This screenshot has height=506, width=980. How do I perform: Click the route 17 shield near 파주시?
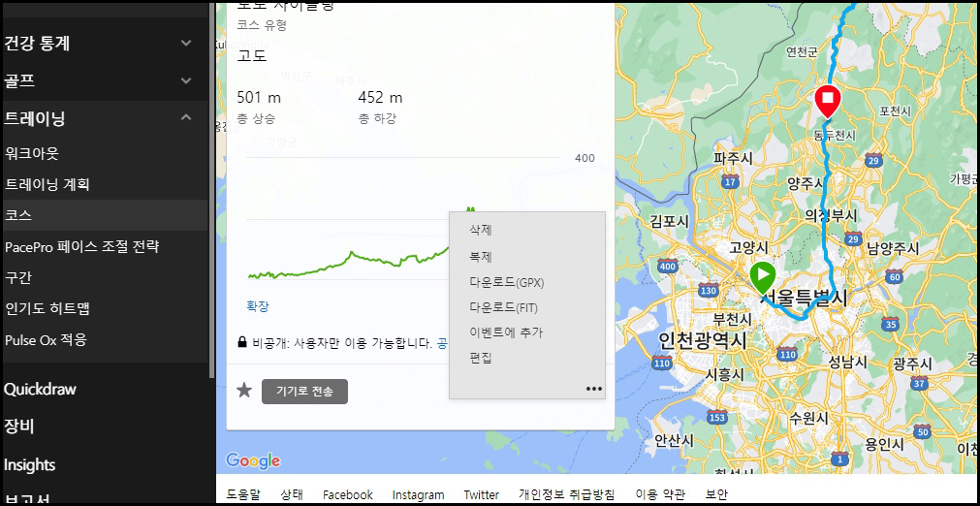click(729, 182)
